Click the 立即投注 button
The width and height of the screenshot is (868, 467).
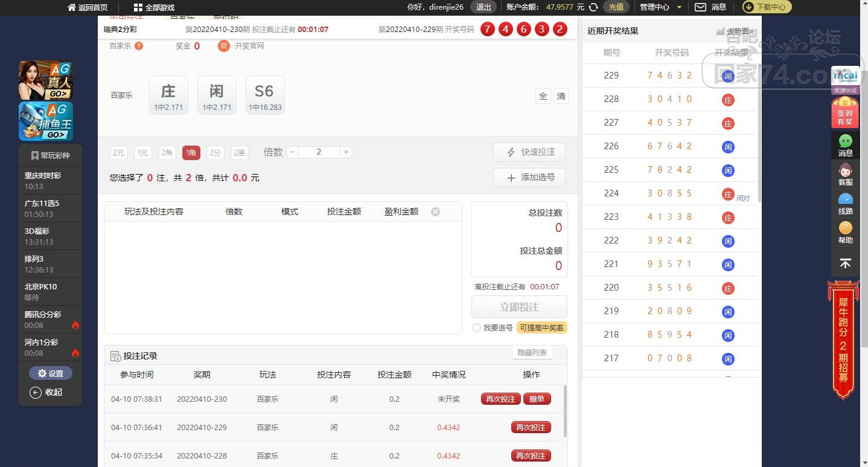[519, 307]
